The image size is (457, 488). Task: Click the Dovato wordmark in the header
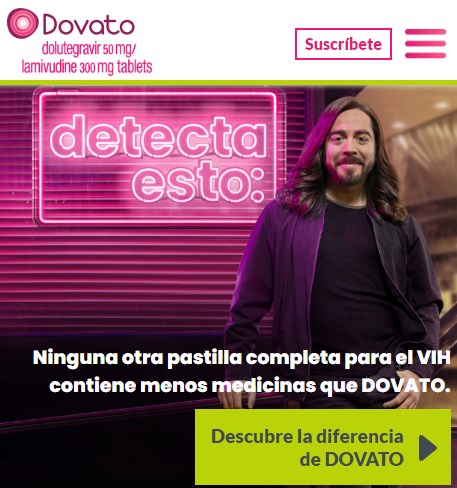point(89,24)
